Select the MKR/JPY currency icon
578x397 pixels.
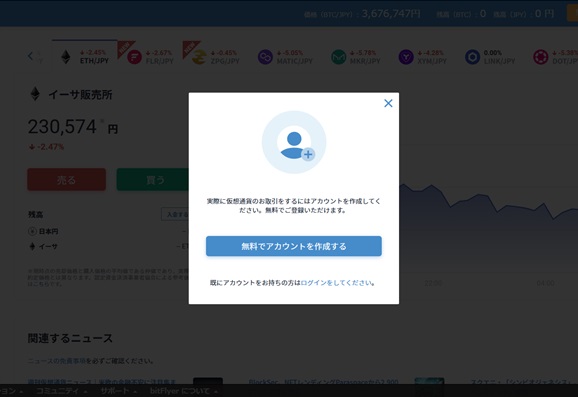[x=338, y=57]
